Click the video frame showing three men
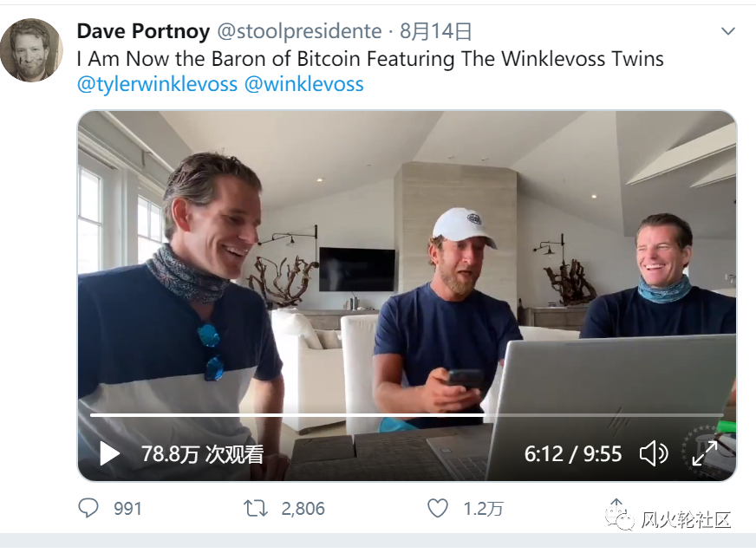Image resolution: width=756 pixels, height=553 pixels. pyautogui.click(x=407, y=260)
